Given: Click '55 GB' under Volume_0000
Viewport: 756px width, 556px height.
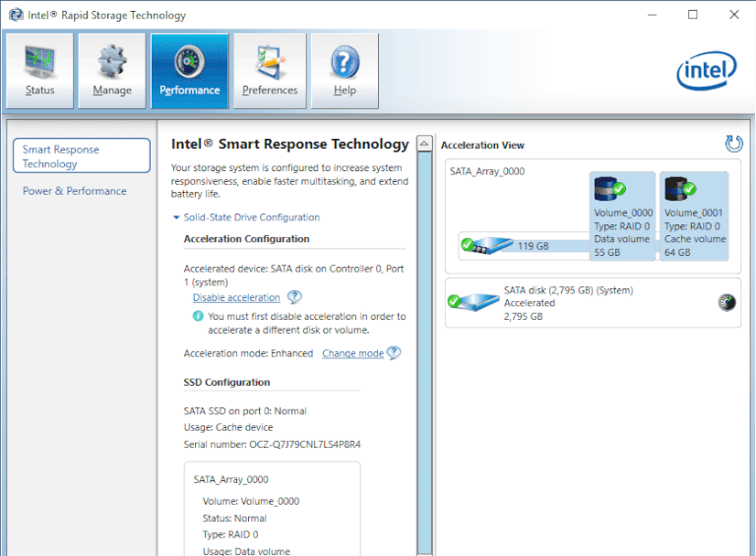Looking at the screenshot, I should 607,253.
